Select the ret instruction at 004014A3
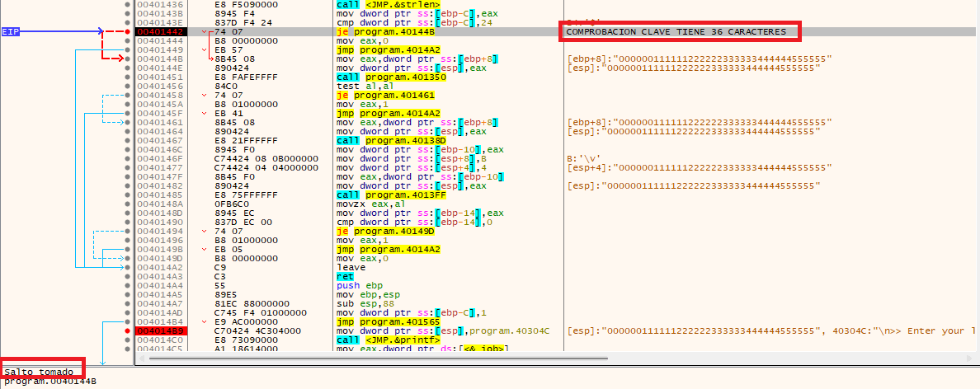 (x=345, y=276)
